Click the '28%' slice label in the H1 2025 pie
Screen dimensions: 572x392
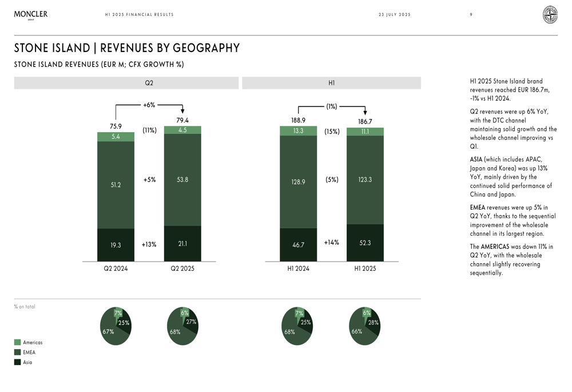[373, 322]
